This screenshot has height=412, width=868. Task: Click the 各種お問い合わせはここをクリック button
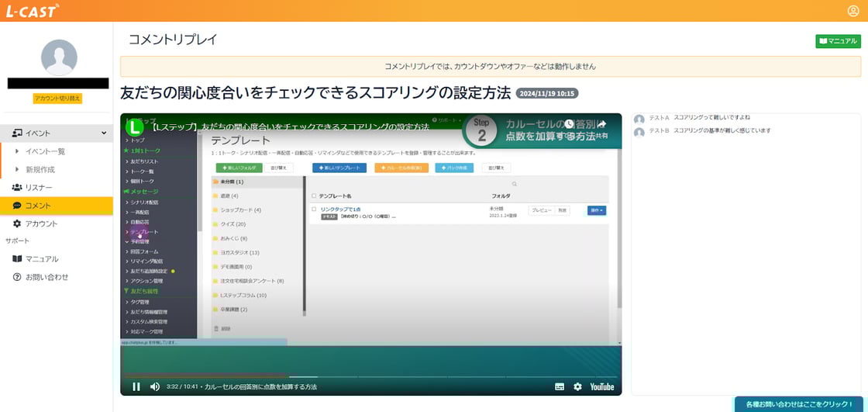tap(801, 404)
